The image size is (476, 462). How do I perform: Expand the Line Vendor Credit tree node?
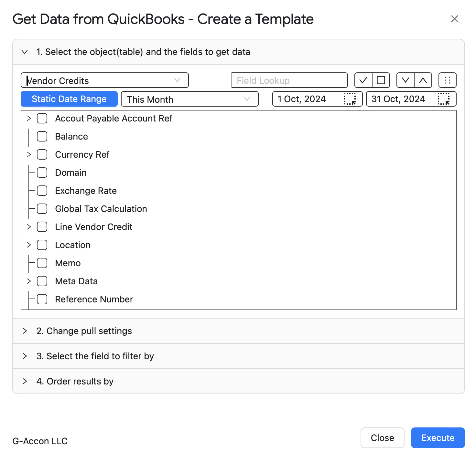point(29,227)
